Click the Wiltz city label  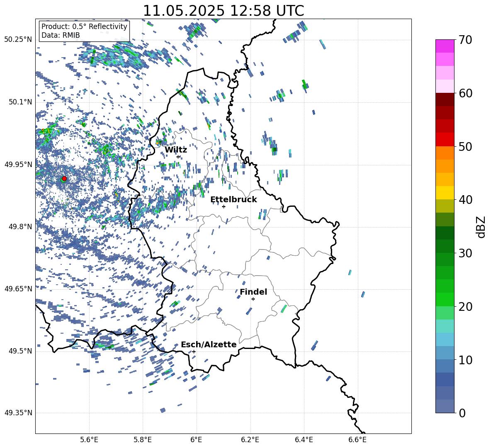176,150
